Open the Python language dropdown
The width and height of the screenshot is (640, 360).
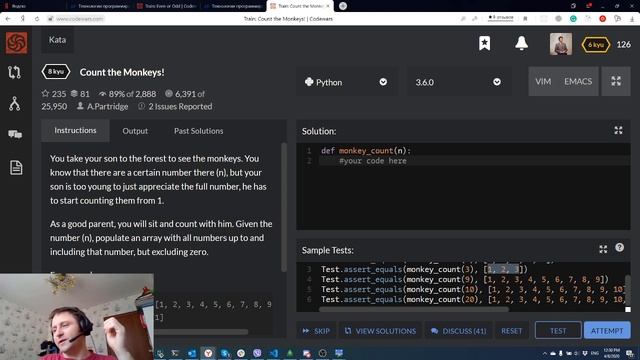coord(346,82)
